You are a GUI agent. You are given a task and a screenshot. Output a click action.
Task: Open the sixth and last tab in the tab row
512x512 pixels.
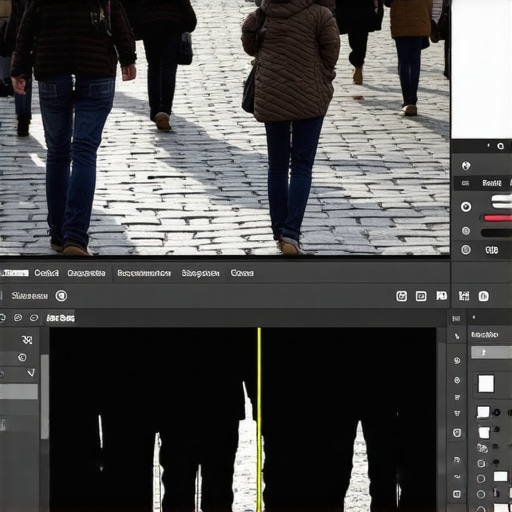tap(242, 273)
